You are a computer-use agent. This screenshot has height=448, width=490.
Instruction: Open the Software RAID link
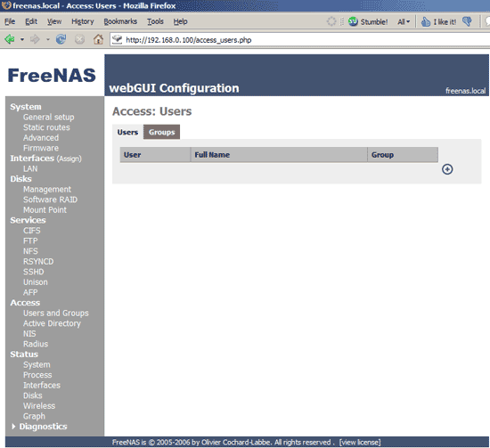[50, 200]
